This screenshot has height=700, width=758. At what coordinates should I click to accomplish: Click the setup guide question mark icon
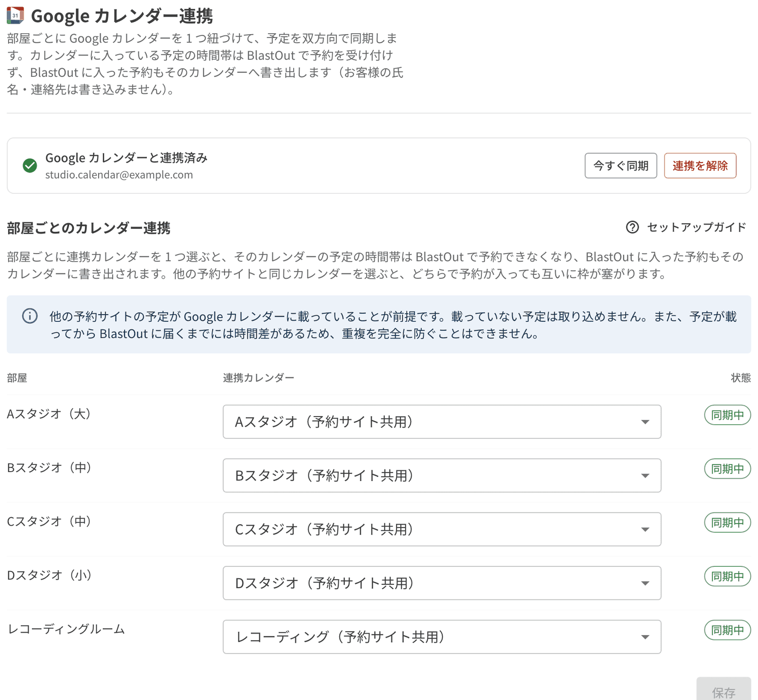tap(632, 227)
